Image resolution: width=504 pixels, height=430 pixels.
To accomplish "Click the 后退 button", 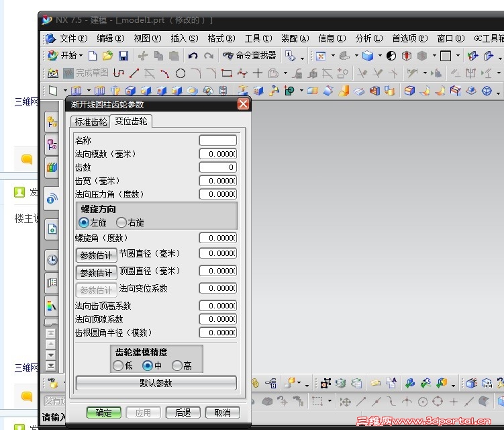I will 183,413.
